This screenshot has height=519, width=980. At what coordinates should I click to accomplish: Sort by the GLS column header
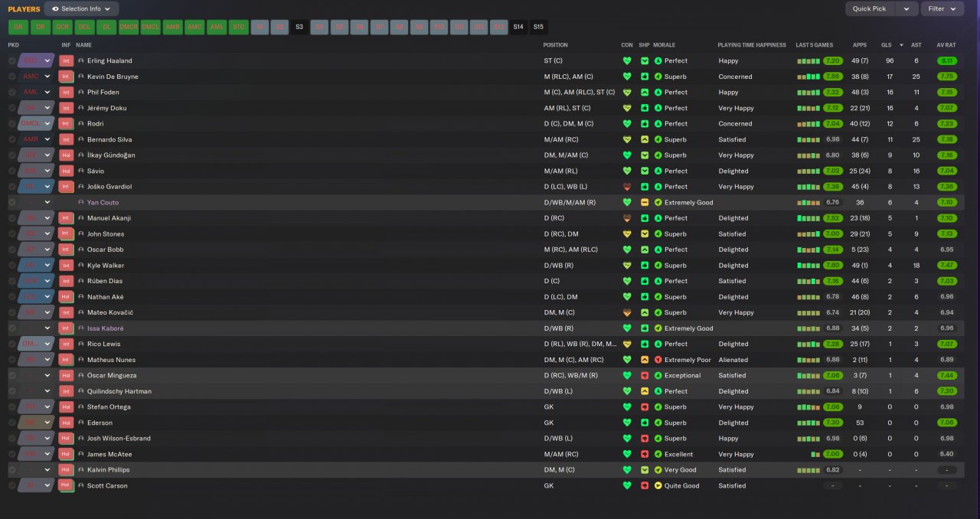[x=886, y=45]
